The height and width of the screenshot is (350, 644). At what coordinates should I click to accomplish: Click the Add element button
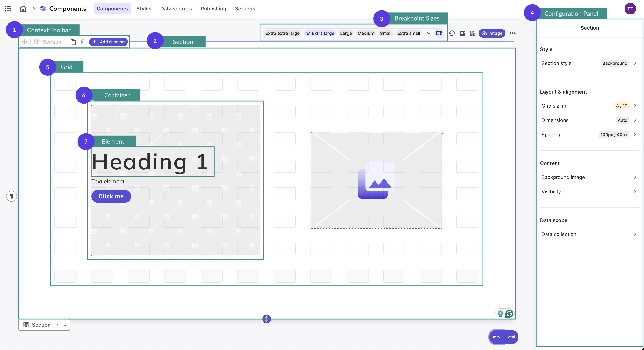tap(108, 42)
